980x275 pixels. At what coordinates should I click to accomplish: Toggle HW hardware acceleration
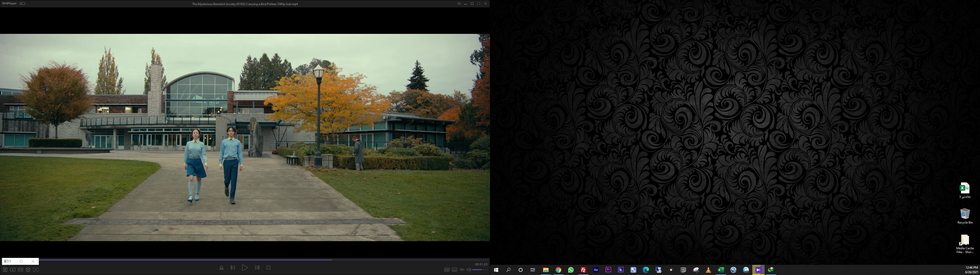click(x=447, y=270)
